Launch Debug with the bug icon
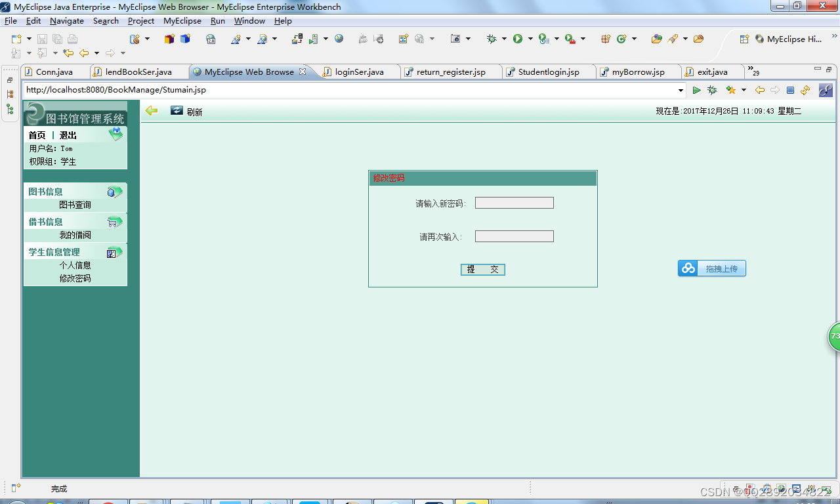840x504 pixels. click(490, 39)
